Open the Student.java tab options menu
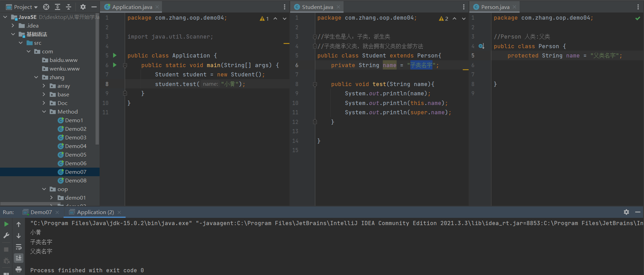The image size is (644, 275). 464,7
